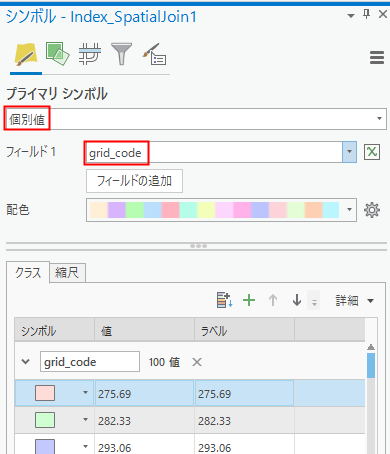This screenshot has width=390, height=454.
Task: Click the expression builder icon beside grid_code
Action: pyautogui.click(x=372, y=152)
